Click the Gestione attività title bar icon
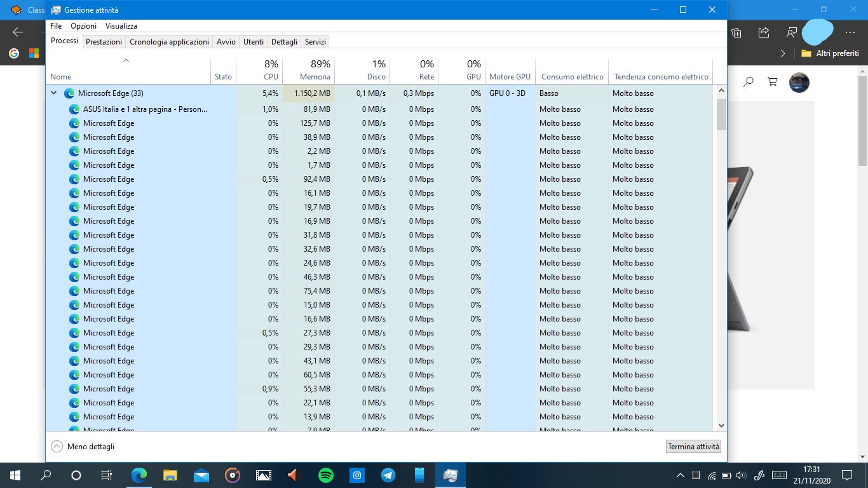The width and height of the screenshot is (868, 488). (56, 10)
